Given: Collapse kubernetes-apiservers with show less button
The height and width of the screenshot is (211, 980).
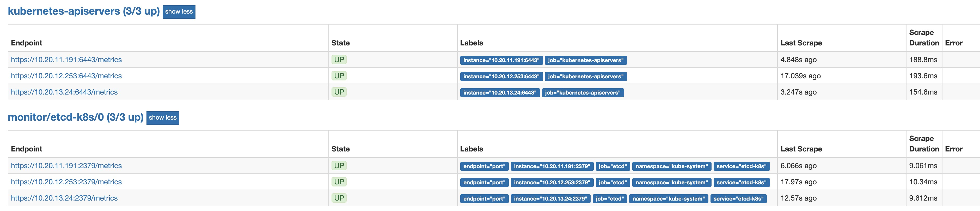Looking at the screenshot, I should coord(179,12).
